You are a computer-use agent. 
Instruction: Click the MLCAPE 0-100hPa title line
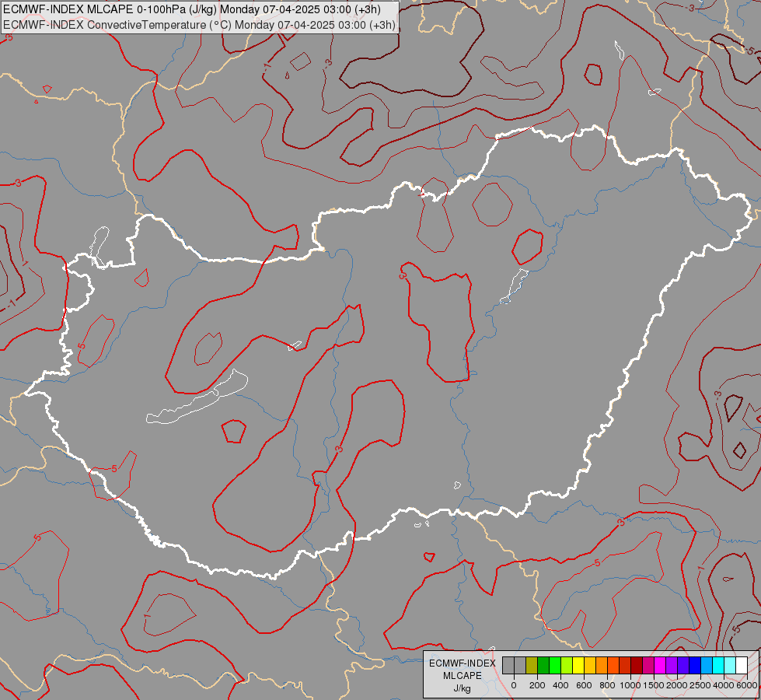point(192,9)
